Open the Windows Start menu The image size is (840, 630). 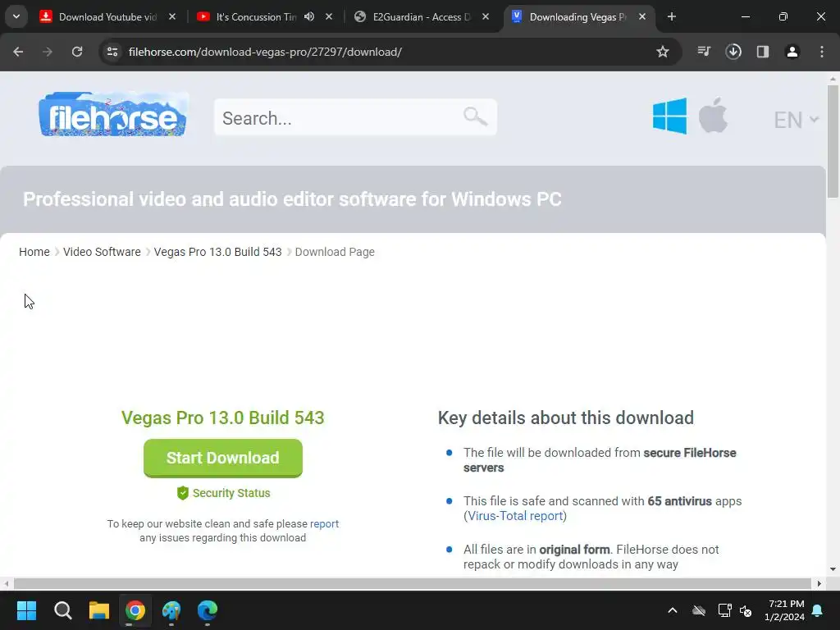(x=26, y=610)
